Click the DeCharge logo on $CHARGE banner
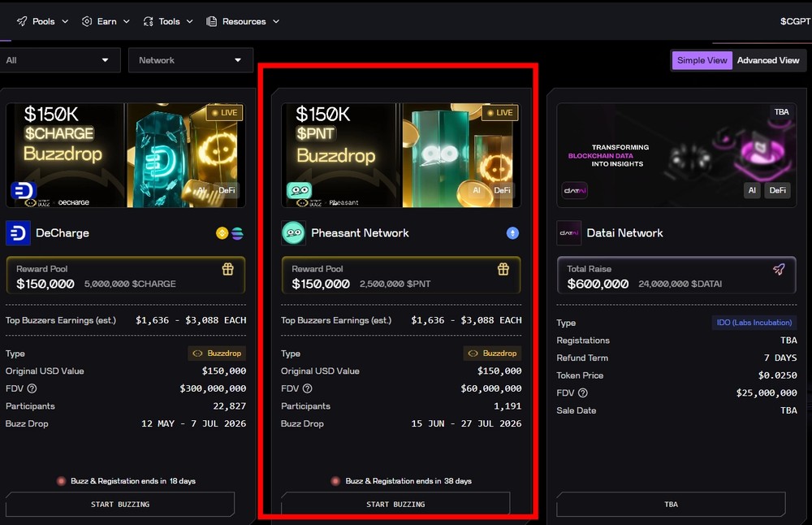 pos(23,191)
